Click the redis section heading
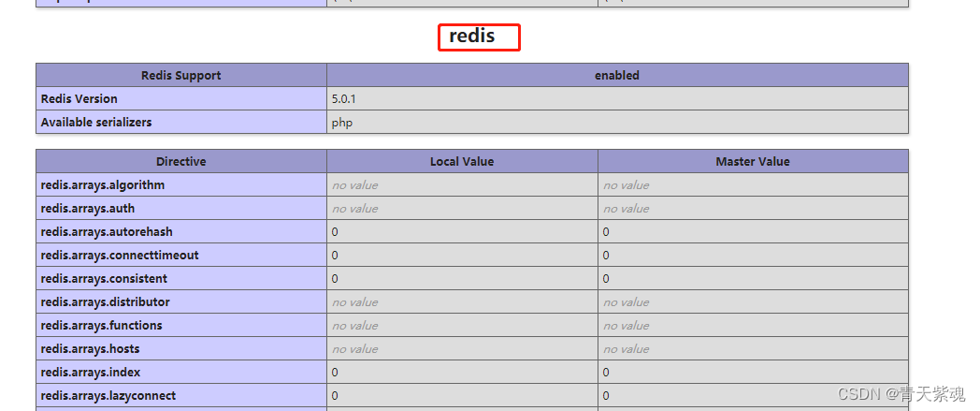 click(472, 36)
